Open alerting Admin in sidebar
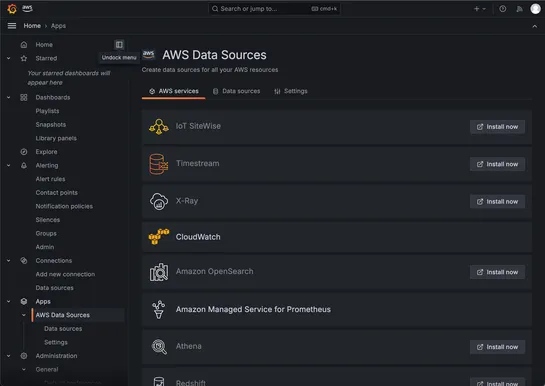 coord(45,247)
